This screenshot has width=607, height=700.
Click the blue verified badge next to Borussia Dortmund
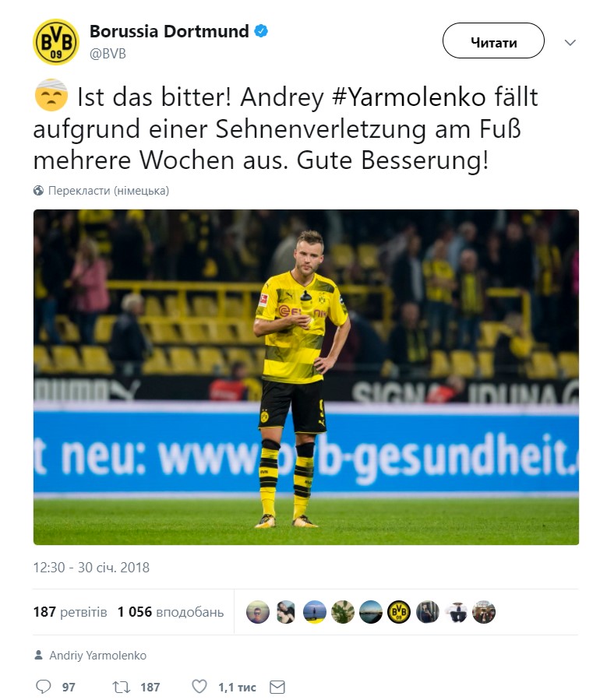tap(261, 31)
